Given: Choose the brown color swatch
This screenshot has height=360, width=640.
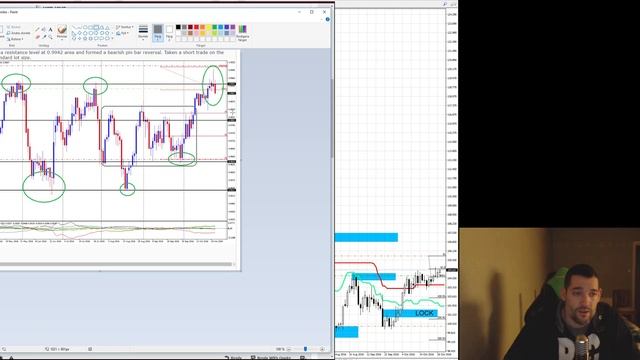Looking at the screenshot, I should point(190,33).
